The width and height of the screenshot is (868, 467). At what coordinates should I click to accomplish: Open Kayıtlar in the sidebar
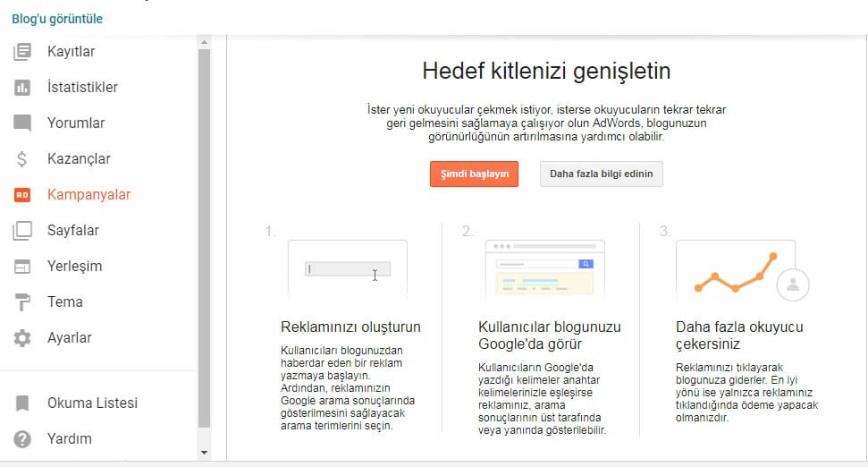point(71,52)
